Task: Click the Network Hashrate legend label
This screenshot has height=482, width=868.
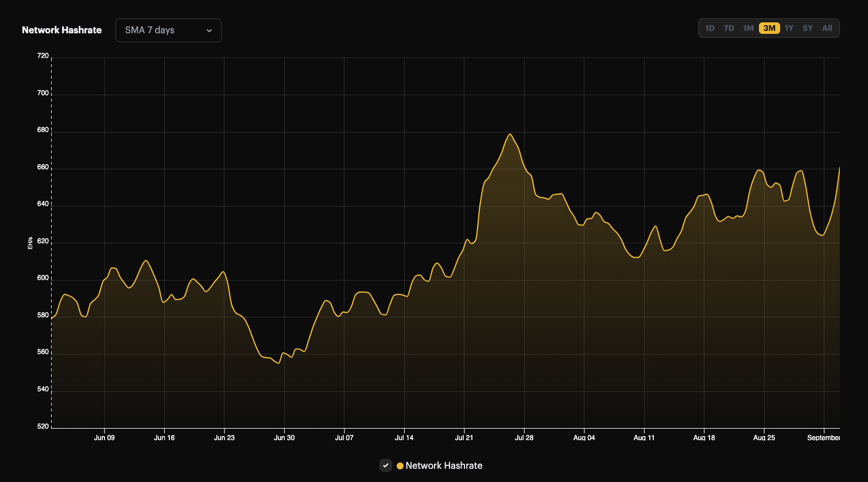Action: pos(444,465)
